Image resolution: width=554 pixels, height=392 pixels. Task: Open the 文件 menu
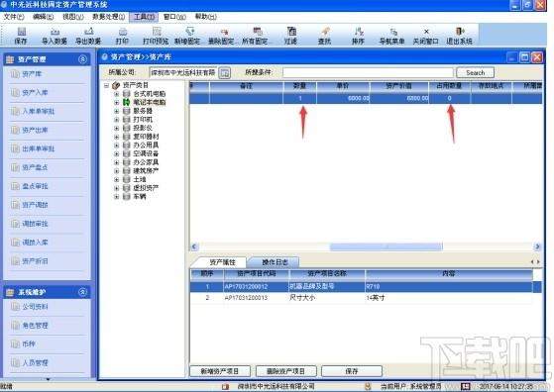point(14,17)
